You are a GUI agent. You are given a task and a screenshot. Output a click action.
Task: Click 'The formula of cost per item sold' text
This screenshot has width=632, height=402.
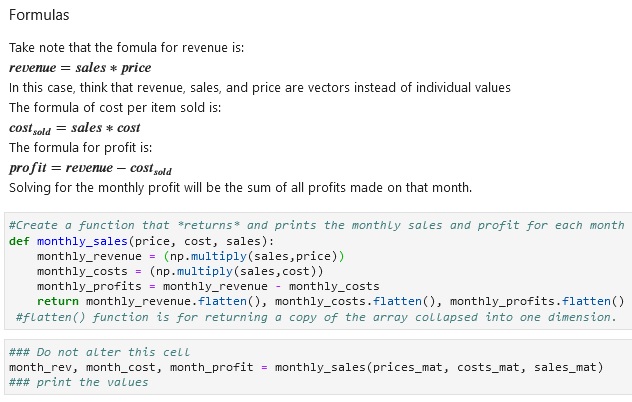coord(115,108)
